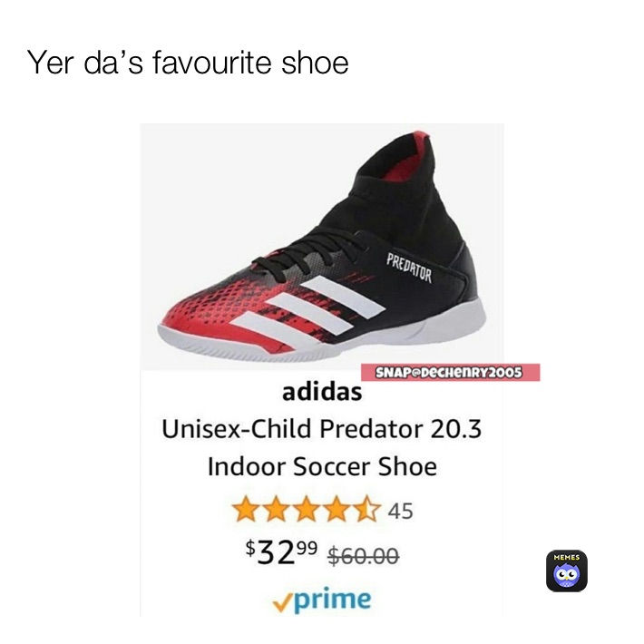Screen dimensions: 644x644
Task: Click the three white stripes on shoe
Action: [x=308, y=310]
